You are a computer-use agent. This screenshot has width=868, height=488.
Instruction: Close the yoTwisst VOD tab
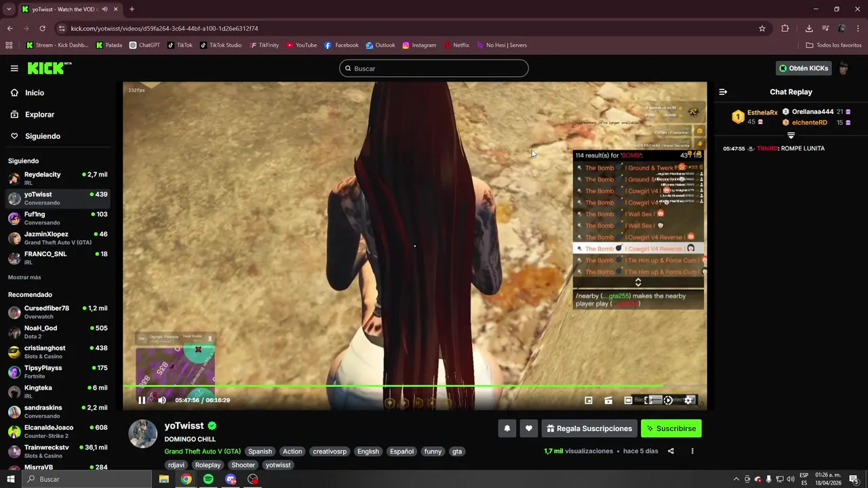115,9
